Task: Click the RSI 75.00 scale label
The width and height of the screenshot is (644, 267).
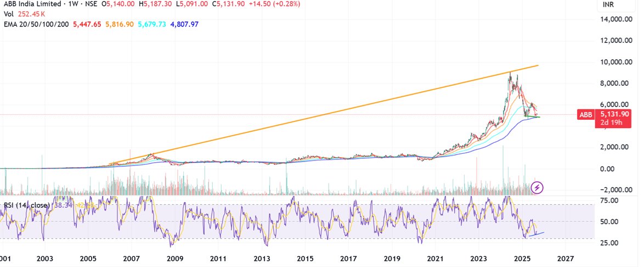Action: coord(608,201)
